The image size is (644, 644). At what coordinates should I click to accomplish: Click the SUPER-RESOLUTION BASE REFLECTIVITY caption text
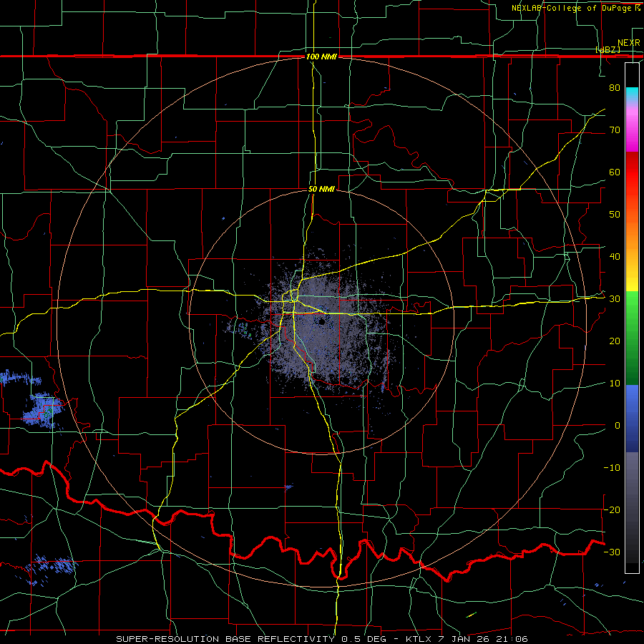pos(225,639)
